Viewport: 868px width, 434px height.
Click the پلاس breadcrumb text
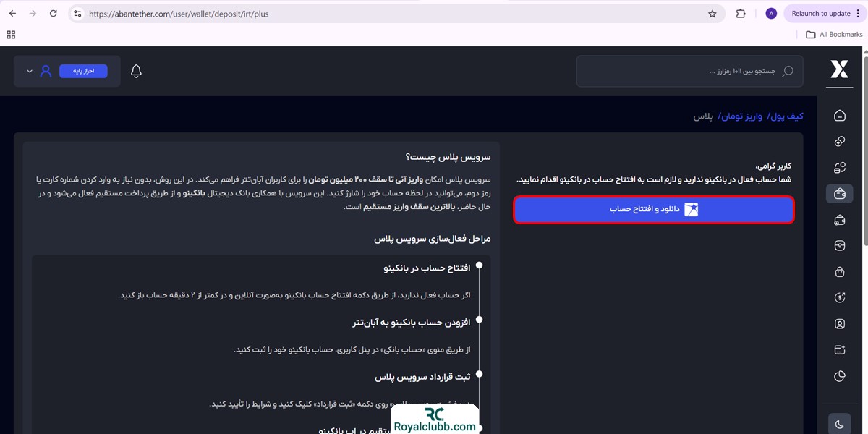[704, 116]
